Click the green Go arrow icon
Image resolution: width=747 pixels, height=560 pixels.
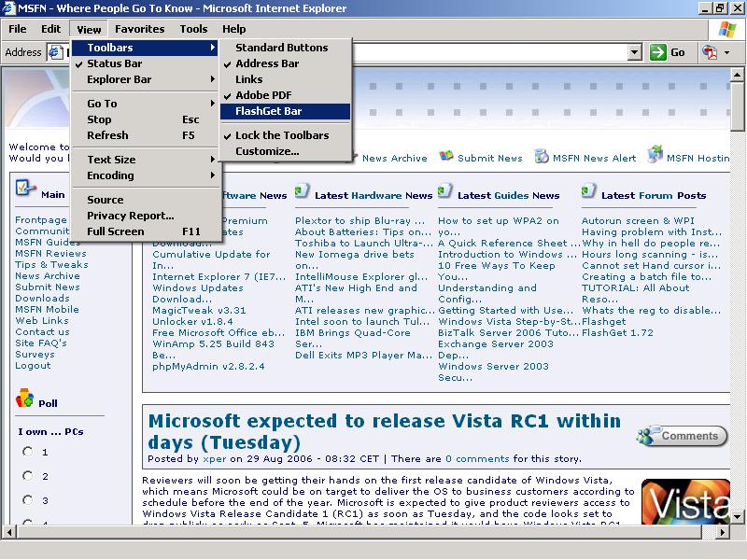658,52
